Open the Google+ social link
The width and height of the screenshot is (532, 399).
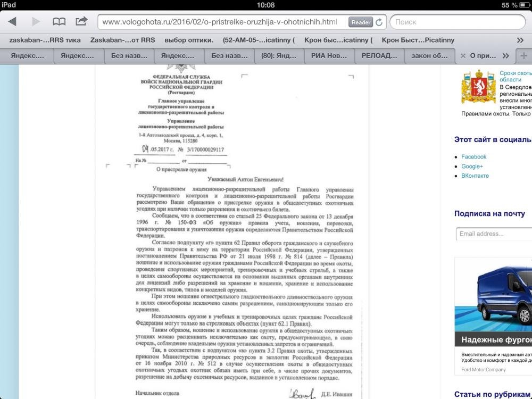coord(472,167)
